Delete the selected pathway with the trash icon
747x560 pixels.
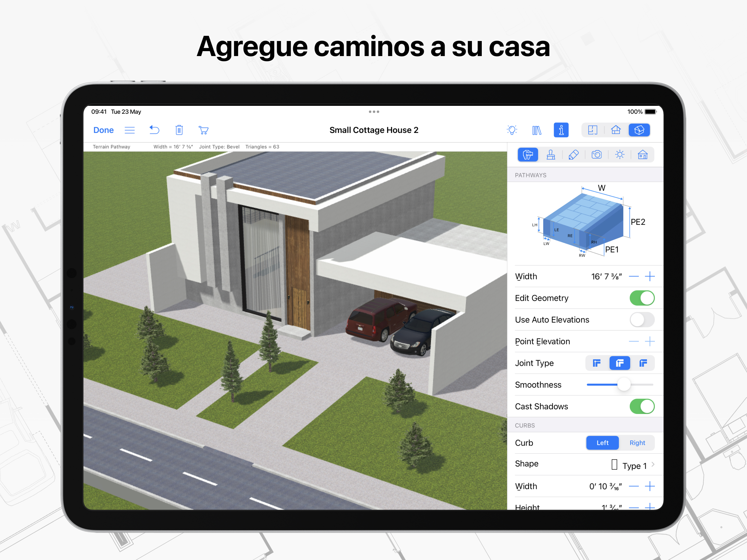click(x=179, y=130)
